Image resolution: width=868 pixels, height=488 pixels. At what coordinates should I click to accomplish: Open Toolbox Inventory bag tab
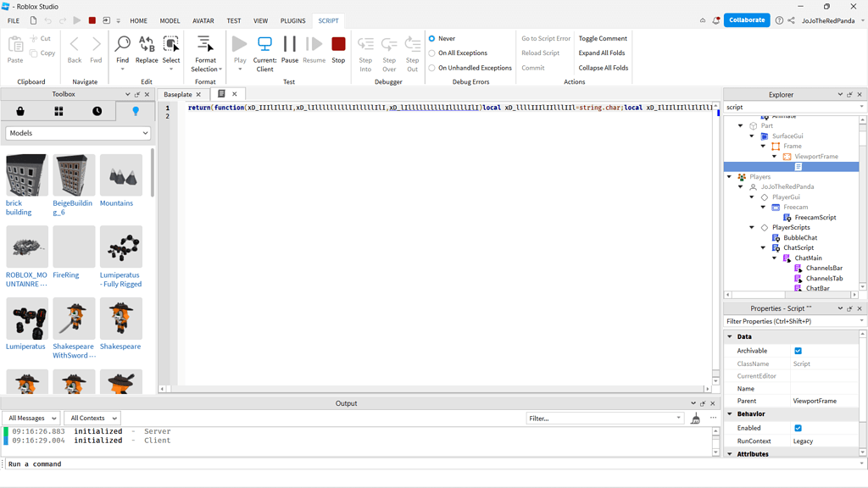pos(20,111)
